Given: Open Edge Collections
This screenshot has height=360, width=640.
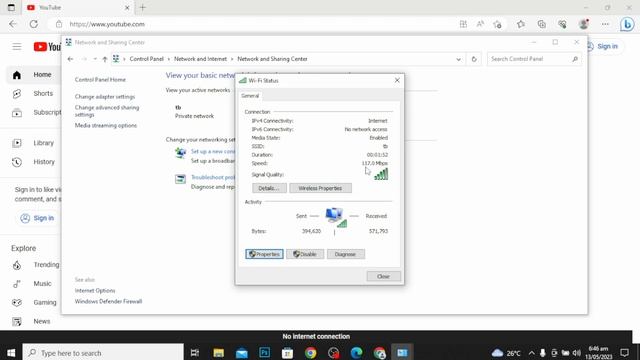Looking at the screenshot, I should pyautogui.click(x=542, y=24).
